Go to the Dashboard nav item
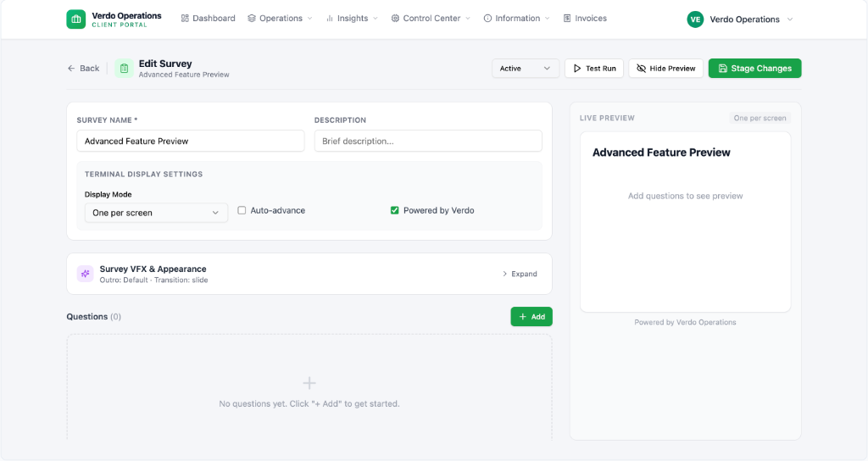This screenshot has width=868, height=461. point(209,19)
